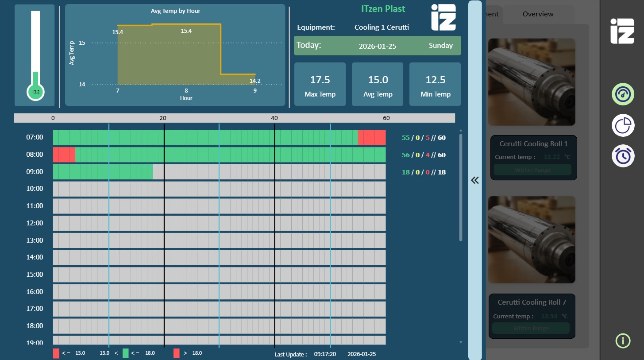The image size is (644, 360).
Task: Click the Today date bar showing 2026-01-25
Action: click(x=377, y=46)
